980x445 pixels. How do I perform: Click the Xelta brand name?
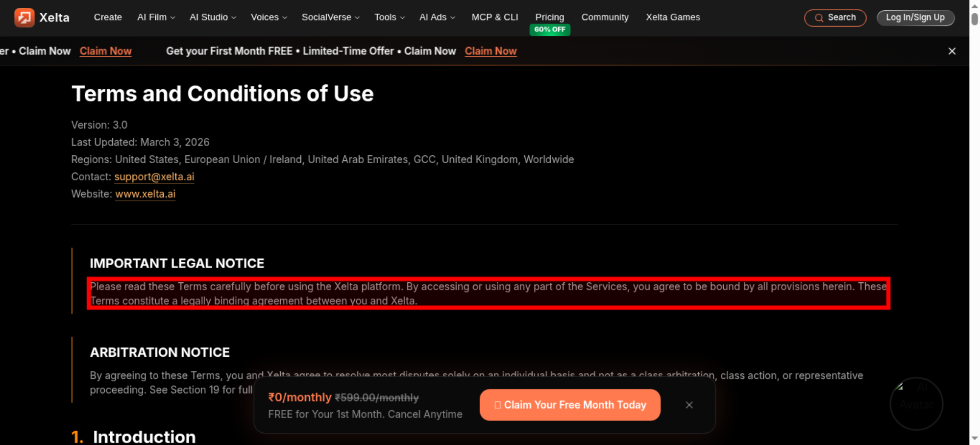click(x=54, y=18)
